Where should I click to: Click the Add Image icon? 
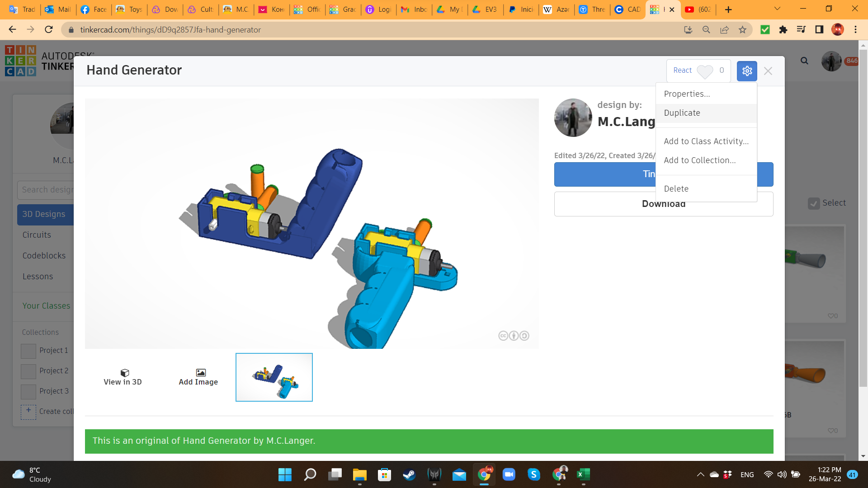pyautogui.click(x=201, y=373)
